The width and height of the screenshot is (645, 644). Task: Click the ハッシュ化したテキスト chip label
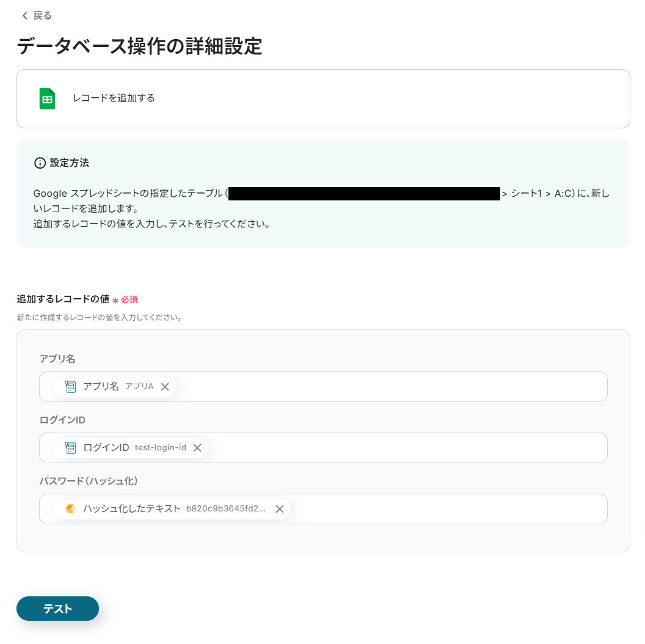(175, 508)
